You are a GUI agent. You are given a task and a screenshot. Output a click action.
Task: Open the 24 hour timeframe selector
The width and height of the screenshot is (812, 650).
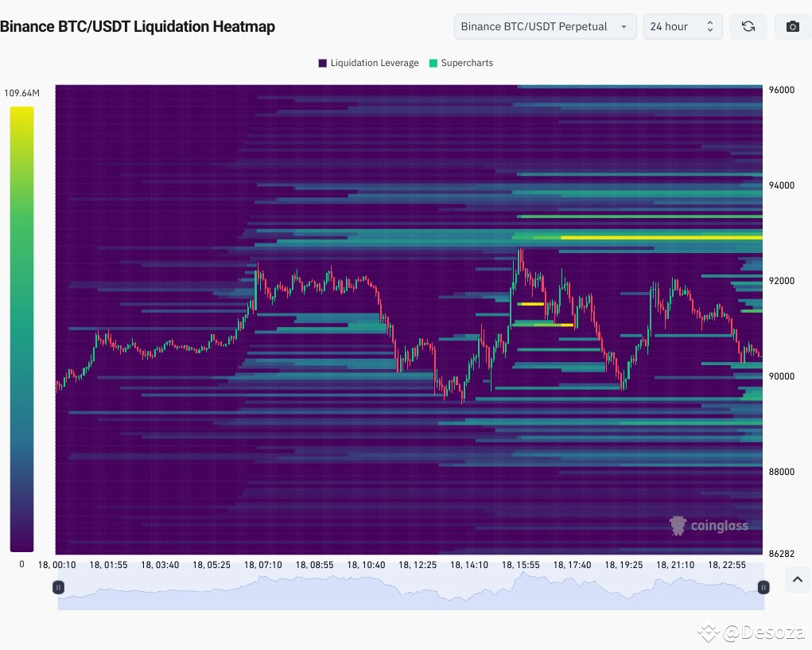pyautogui.click(x=682, y=26)
